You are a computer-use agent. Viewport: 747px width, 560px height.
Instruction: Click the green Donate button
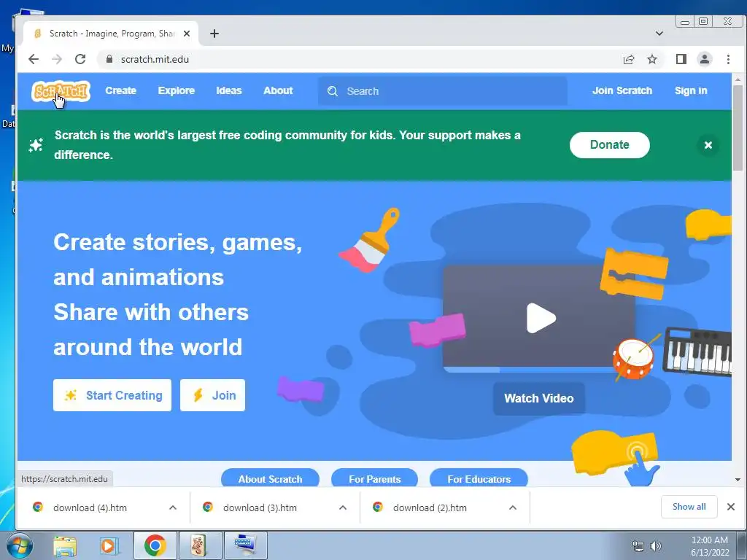click(x=609, y=145)
